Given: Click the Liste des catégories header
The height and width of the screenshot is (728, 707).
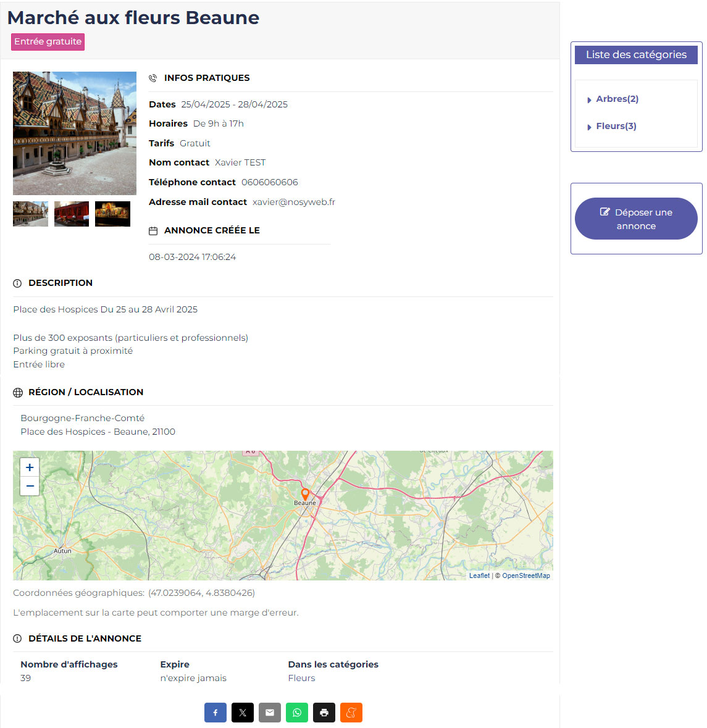Looking at the screenshot, I should click(636, 55).
